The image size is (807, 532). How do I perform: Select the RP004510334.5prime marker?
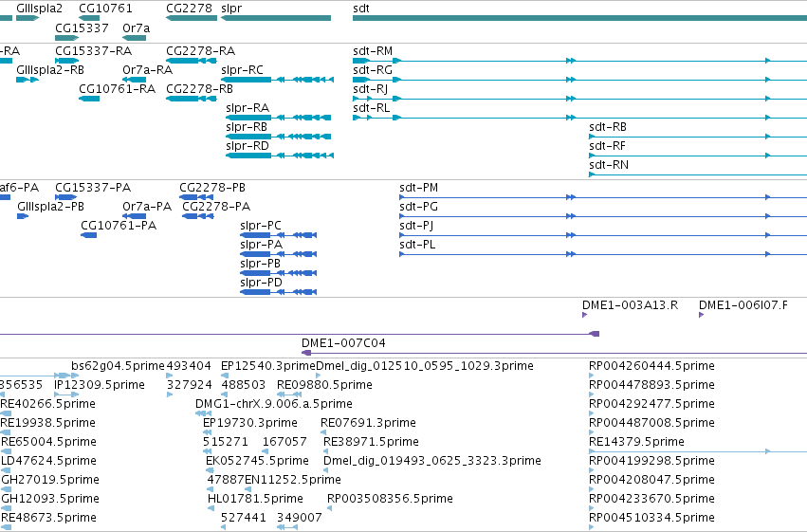point(592,527)
